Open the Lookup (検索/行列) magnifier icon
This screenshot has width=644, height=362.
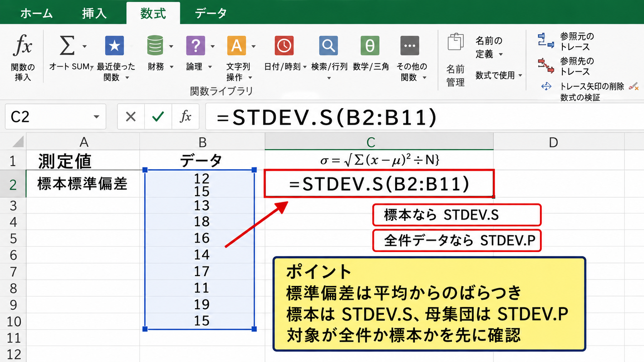[329, 46]
